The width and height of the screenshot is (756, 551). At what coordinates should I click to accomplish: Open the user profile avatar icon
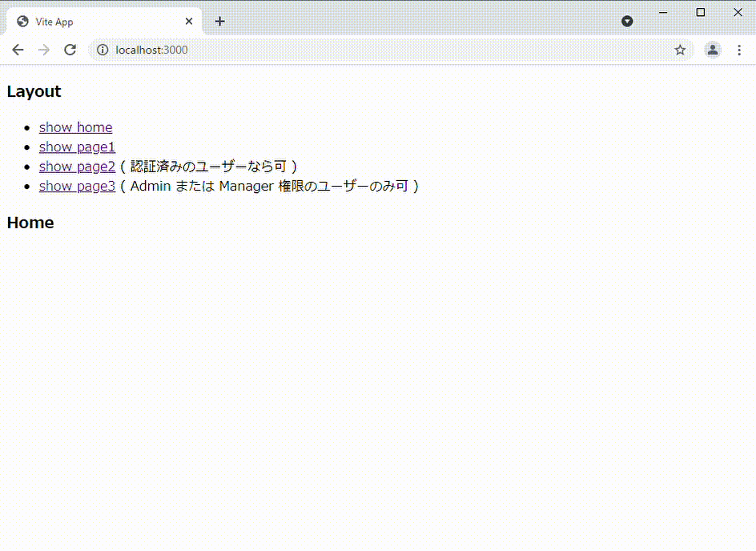point(713,50)
